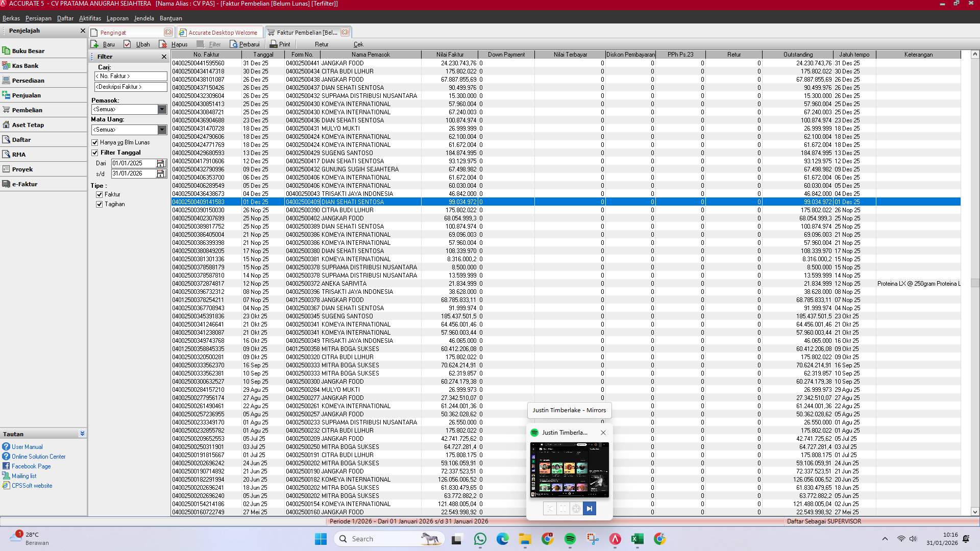980x551 pixels.
Task: Open the Mata Uang dropdown
Action: (x=162, y=130)
